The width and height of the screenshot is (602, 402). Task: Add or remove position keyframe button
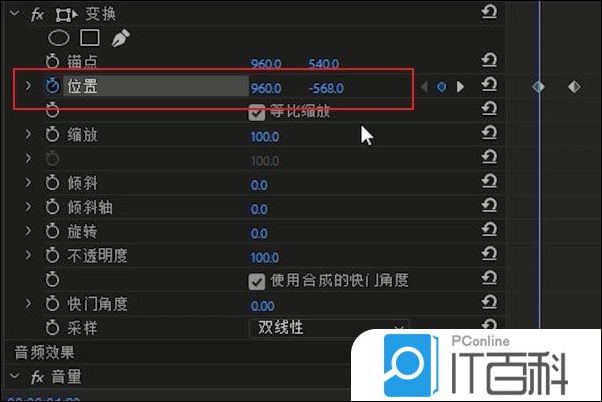click(x=442, y=87)
